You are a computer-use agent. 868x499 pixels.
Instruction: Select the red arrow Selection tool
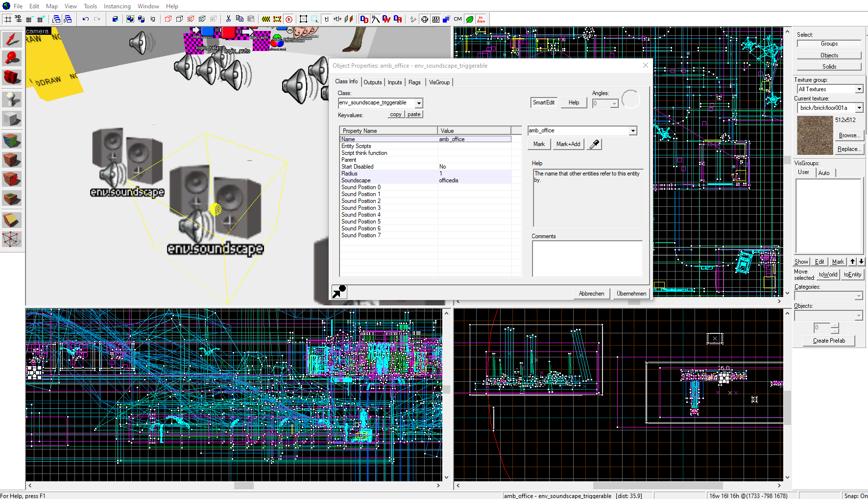click(12, 40)
